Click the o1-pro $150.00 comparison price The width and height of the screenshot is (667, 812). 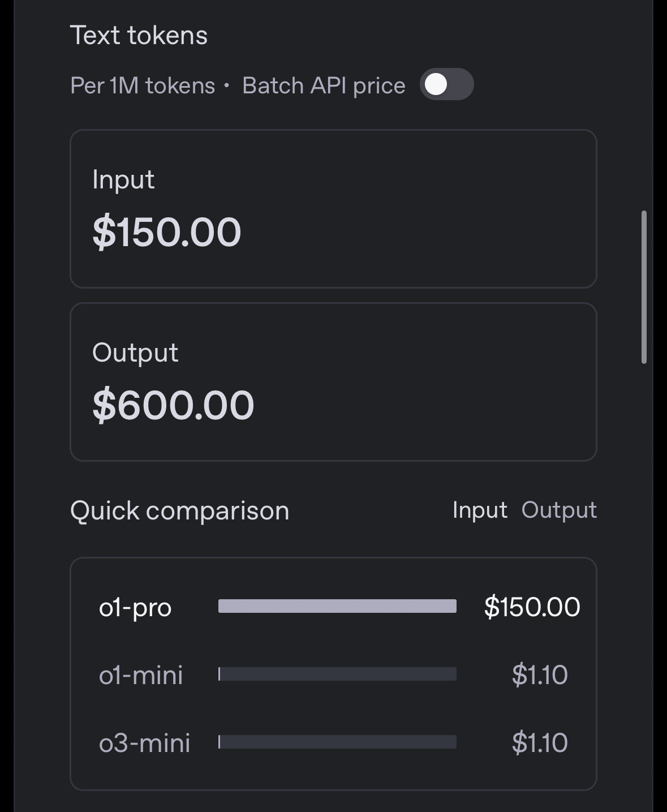(532, 607)
